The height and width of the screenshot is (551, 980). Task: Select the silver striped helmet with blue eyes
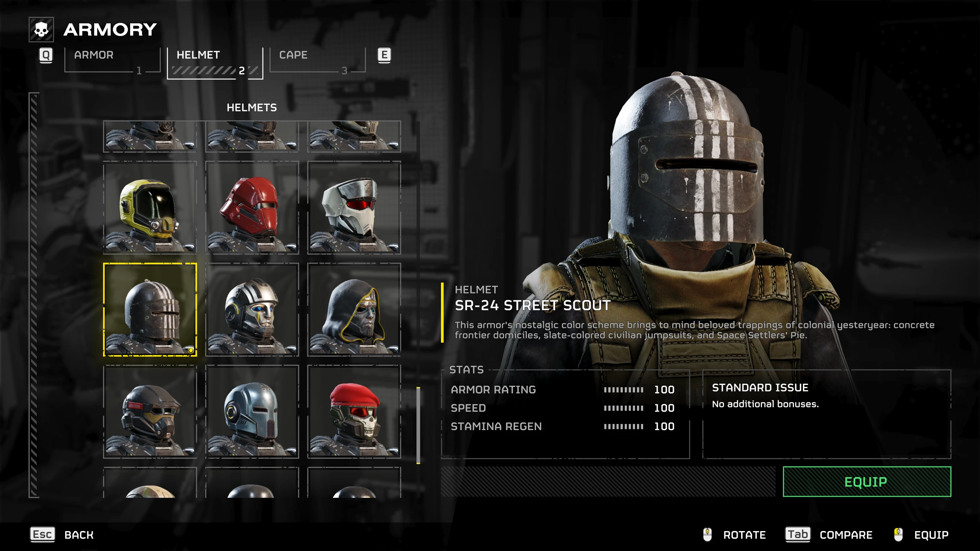[252, 310]
